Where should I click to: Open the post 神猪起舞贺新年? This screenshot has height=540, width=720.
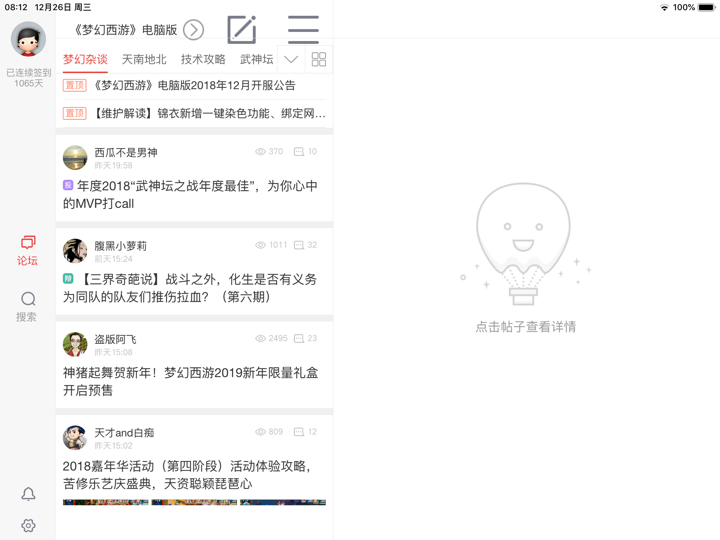191,382
